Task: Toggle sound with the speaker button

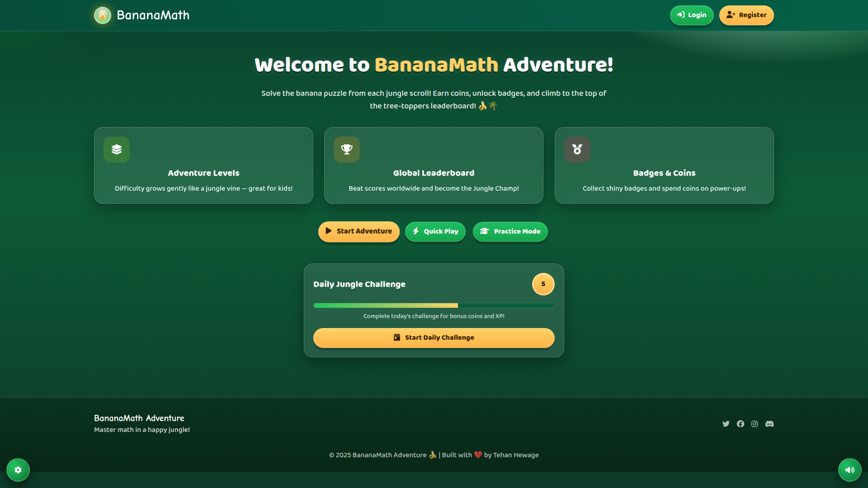Action: click(x=849, y=470)
